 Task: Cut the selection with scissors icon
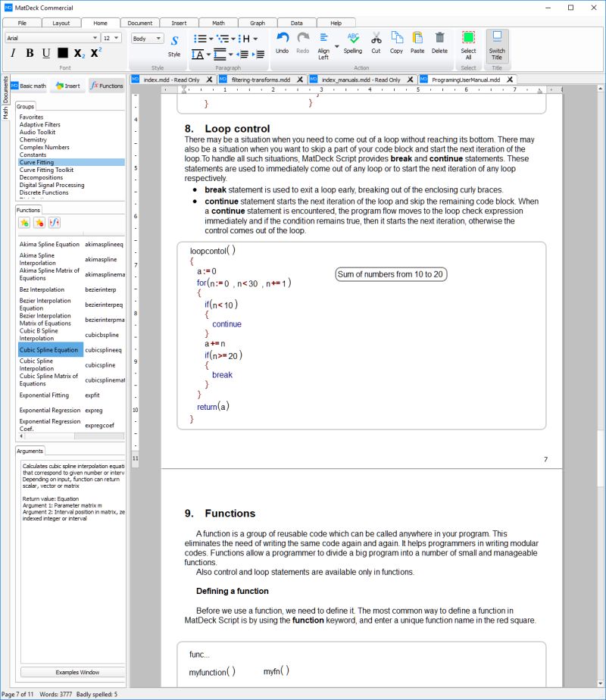click(376, 43)
